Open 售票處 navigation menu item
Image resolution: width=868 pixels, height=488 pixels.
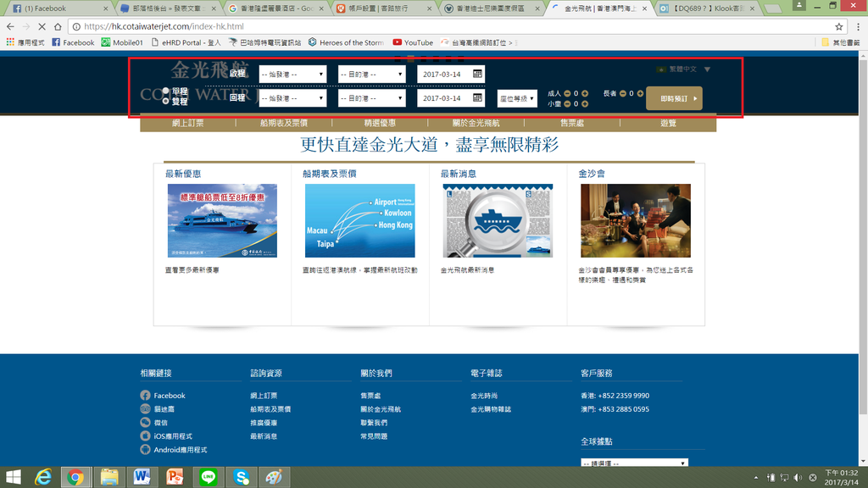572,123
